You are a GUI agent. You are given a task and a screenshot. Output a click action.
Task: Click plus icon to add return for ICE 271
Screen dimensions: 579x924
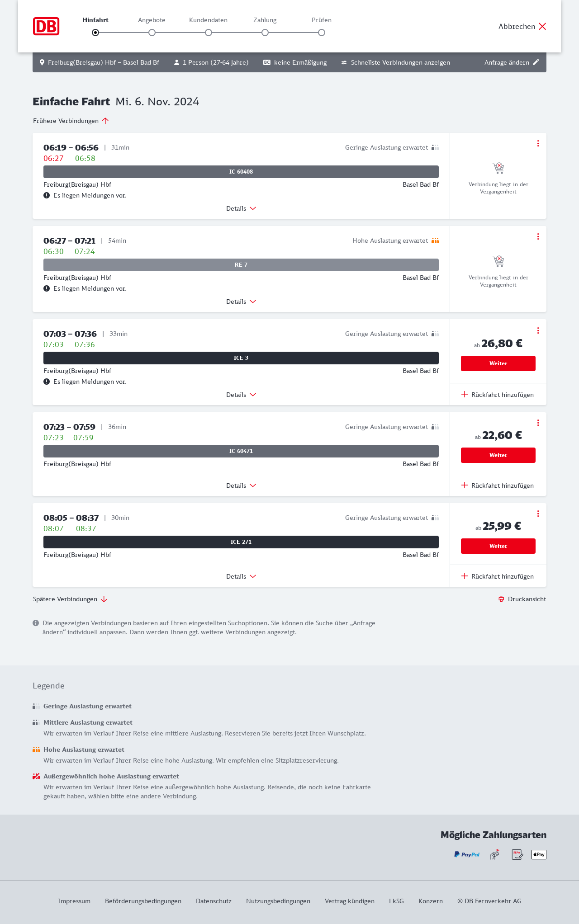click(465, 576)
